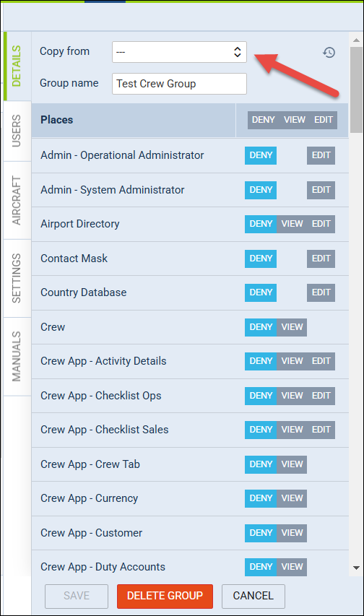Open the change history clock icon
This screenshot has width=364, height=616.
coord(329,52)
